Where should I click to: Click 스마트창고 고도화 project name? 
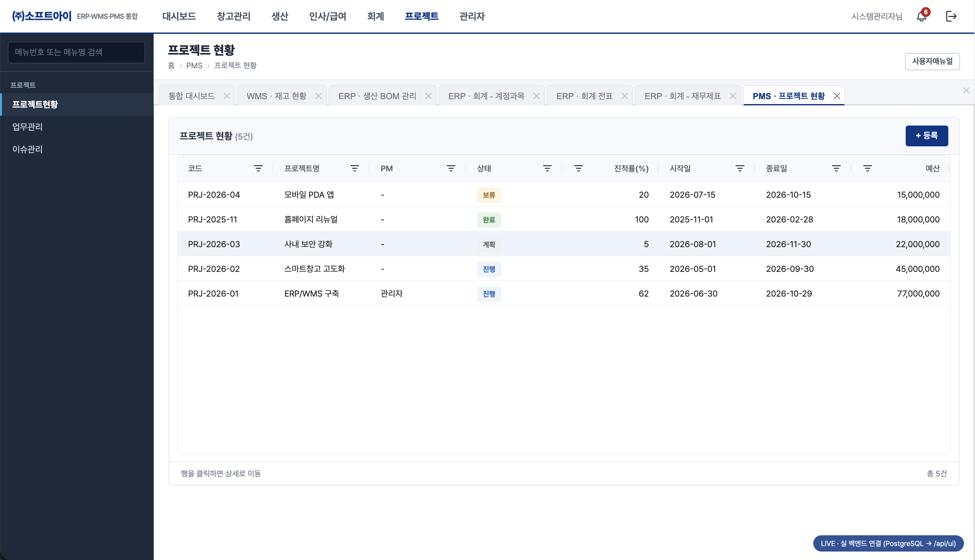314,269
